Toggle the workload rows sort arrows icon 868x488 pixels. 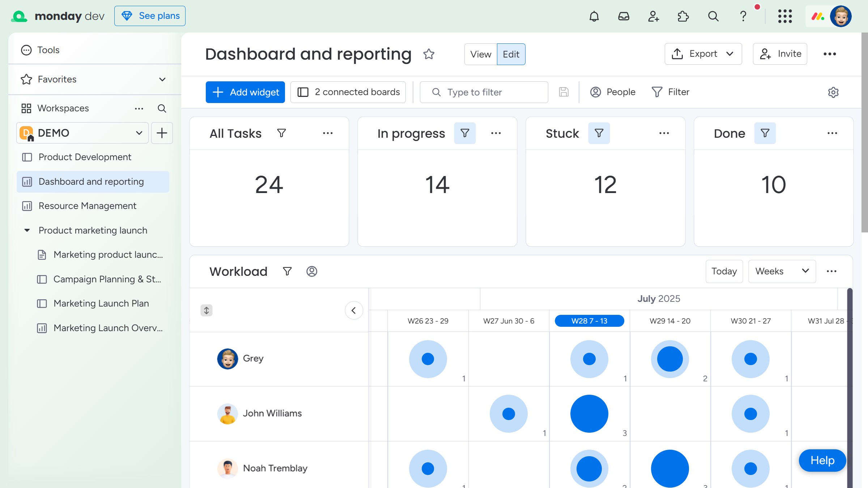207,310
